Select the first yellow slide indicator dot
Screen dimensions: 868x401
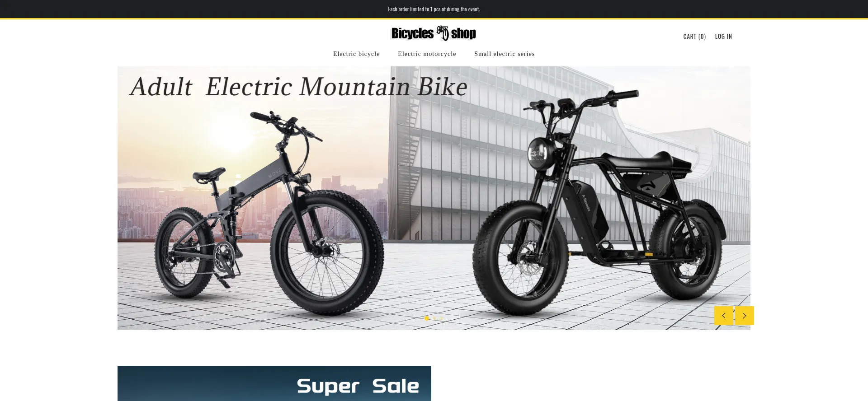426,318
